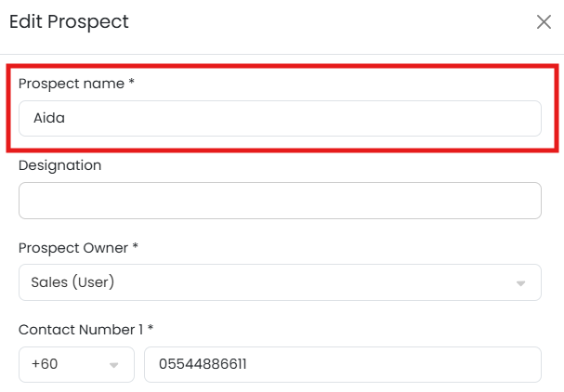
Task: Click the "Prospect name" field label
Action: pos(72,84)
